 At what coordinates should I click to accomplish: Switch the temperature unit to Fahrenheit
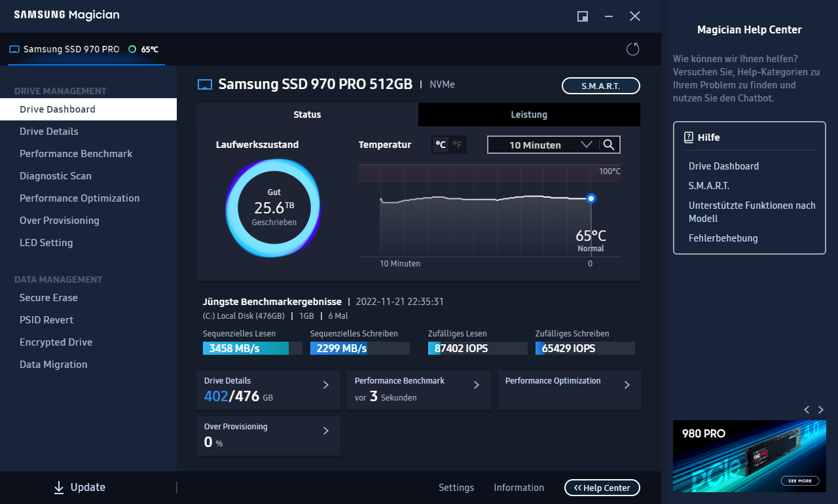(457, 145)
